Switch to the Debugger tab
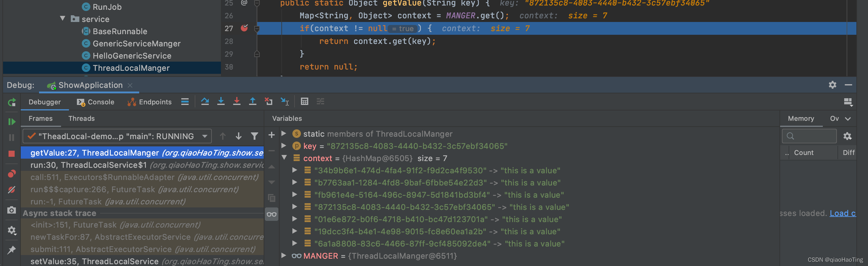The image size is (868, 266). coord(45,102)
